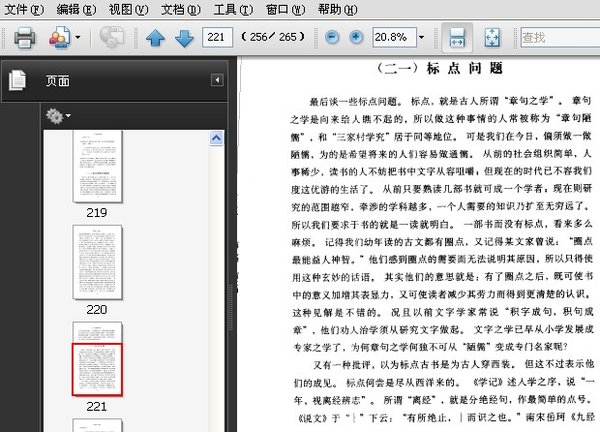Go to previous page with up arrow

pos(155,38)
